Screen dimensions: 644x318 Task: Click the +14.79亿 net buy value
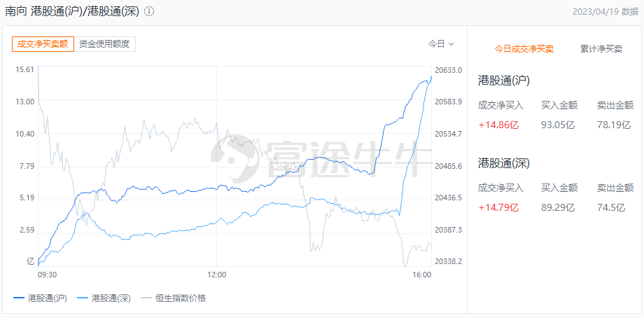498,207
